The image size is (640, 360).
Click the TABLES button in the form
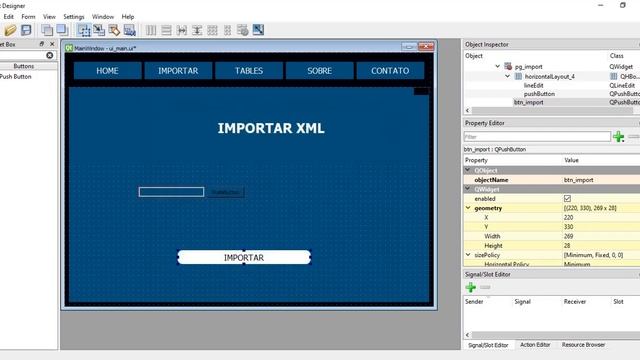(x=249, y=71)
